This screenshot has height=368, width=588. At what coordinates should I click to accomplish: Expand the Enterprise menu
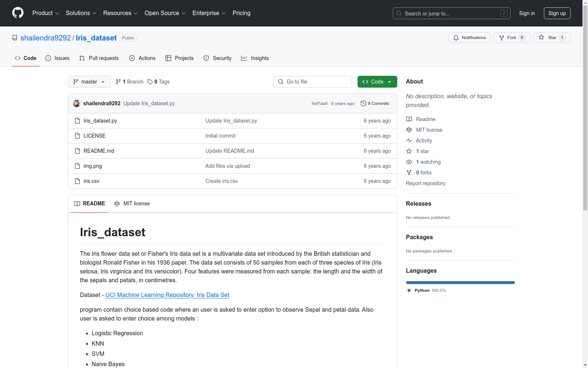coord(209,13)
